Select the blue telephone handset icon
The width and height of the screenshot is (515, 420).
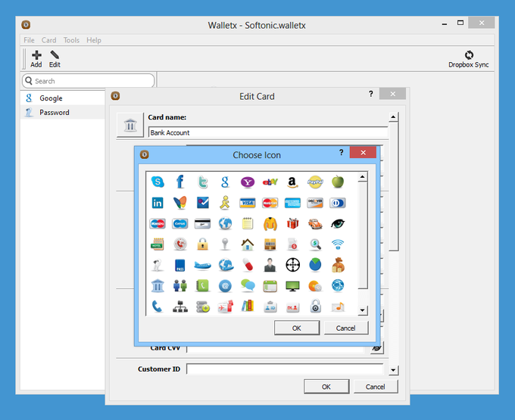(158, 306)
